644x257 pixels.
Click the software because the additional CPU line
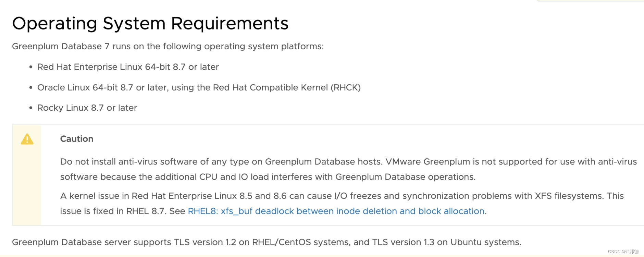point(268,177)
